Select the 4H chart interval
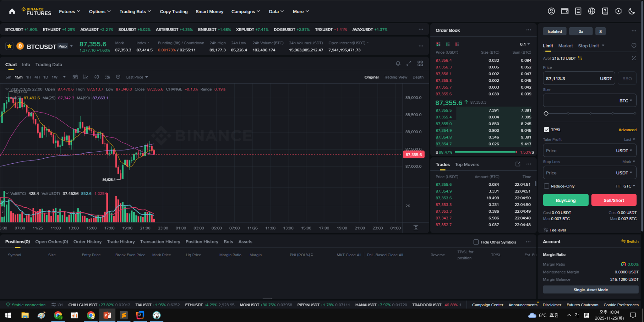The height and width of the screenshot is (322, 644). point(37,77)
